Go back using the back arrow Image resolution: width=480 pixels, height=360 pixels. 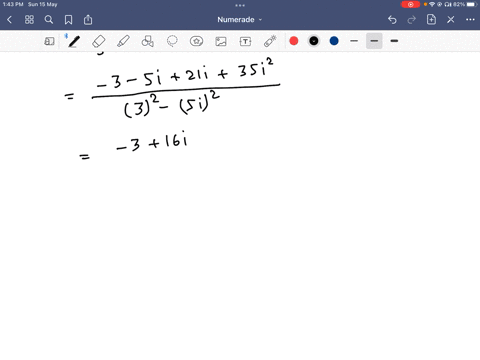pyautogui.click(x=9, y=20)
